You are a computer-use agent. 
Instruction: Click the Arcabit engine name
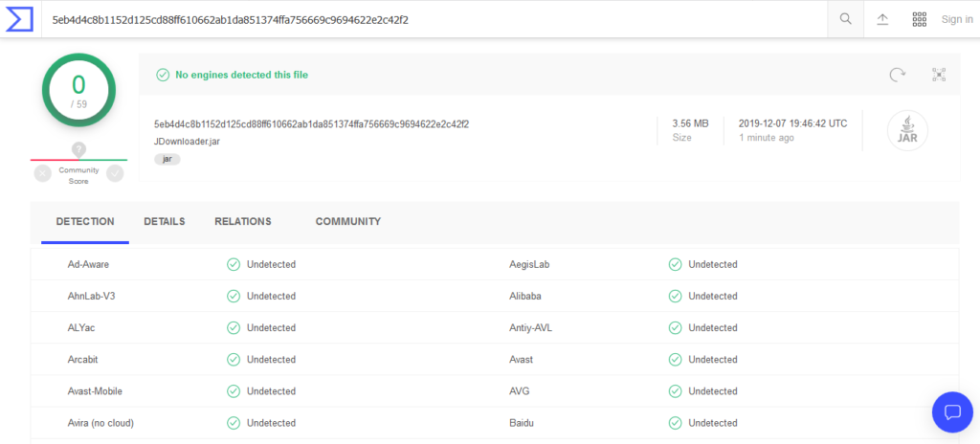82,360
